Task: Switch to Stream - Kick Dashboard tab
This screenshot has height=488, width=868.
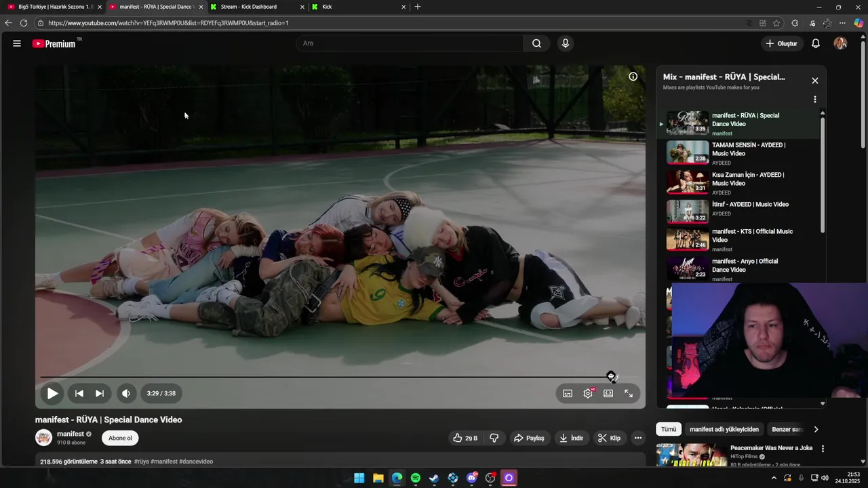Action: tap(258, 7)
